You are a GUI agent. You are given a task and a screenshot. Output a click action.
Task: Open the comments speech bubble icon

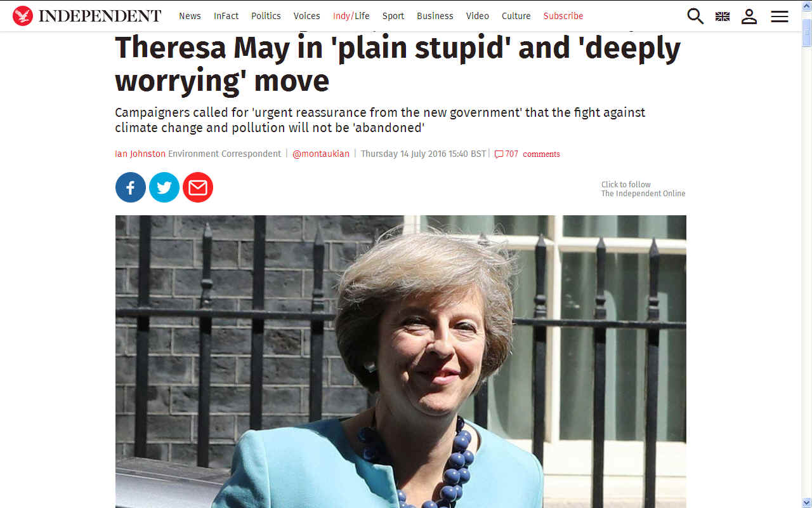[499, 154]
